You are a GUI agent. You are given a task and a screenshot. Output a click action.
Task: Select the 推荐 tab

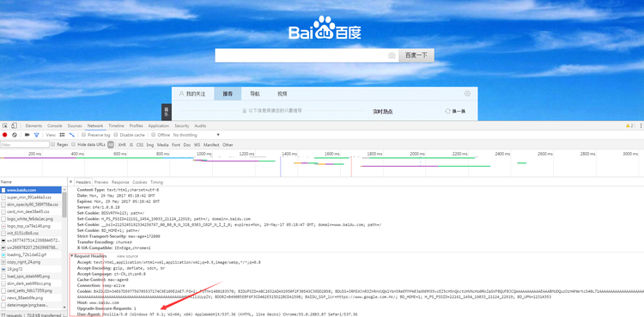228,94
